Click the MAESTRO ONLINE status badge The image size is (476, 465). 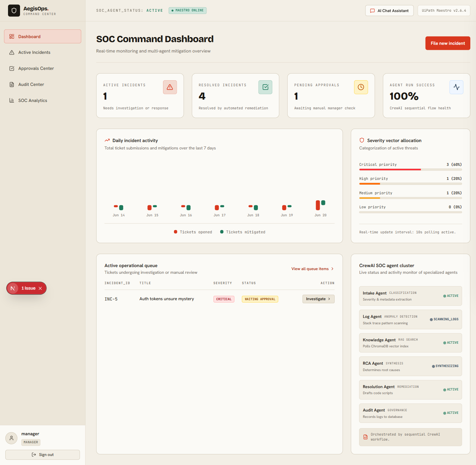[x=187, y=10]
